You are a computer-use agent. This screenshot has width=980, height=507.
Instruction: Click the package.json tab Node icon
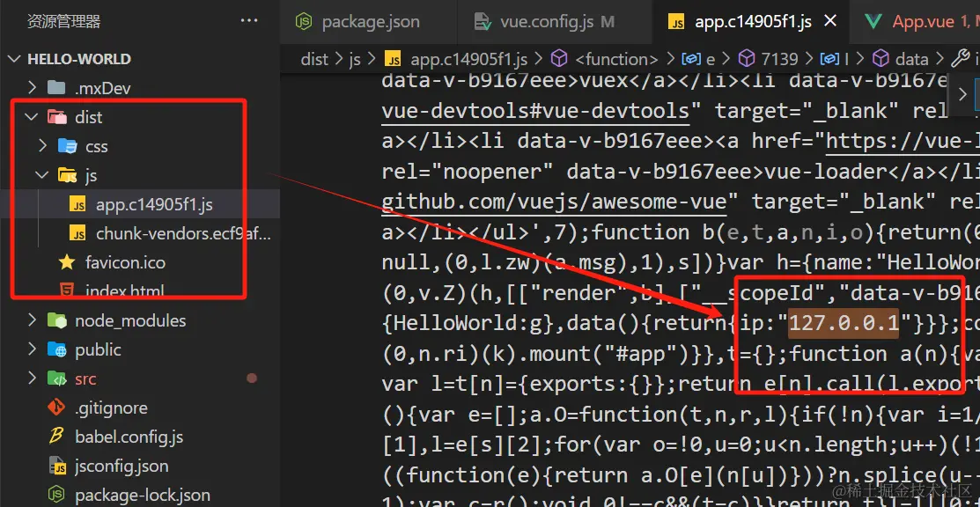click(x=303, y=22)
